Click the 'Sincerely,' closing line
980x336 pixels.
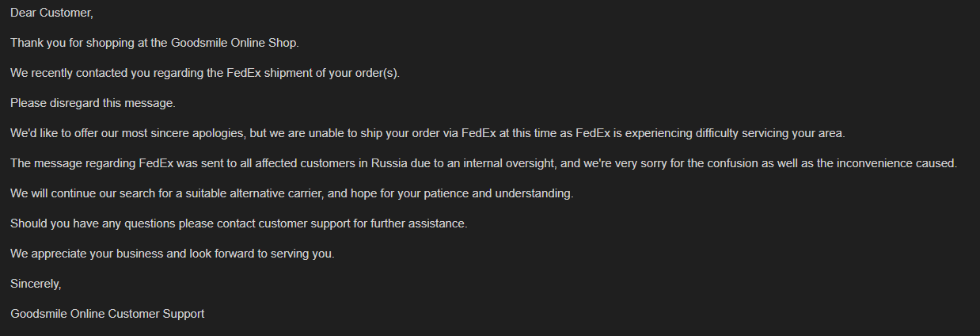(x=36, y=284)
